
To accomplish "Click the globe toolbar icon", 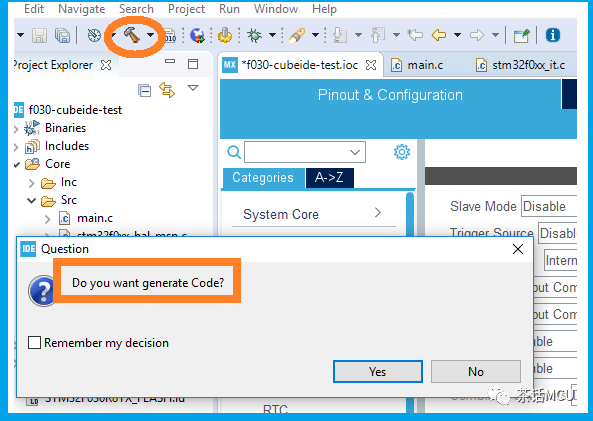I will click(197, 36).
